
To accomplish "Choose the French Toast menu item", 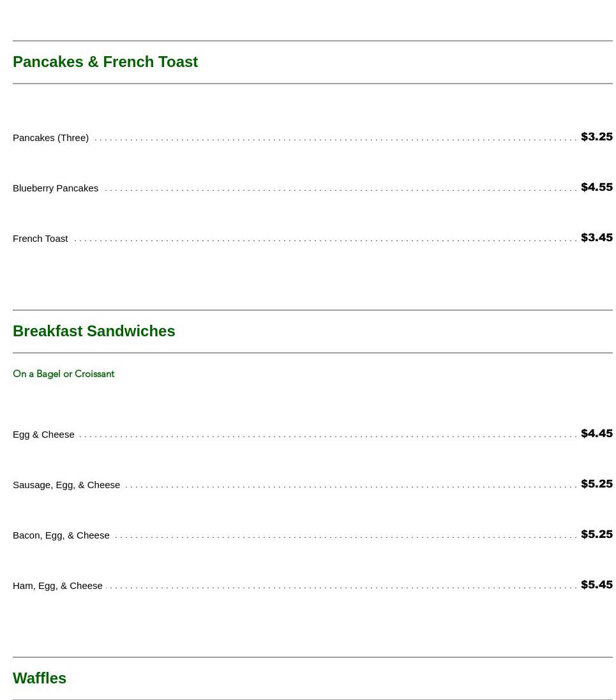I will 40,239.
